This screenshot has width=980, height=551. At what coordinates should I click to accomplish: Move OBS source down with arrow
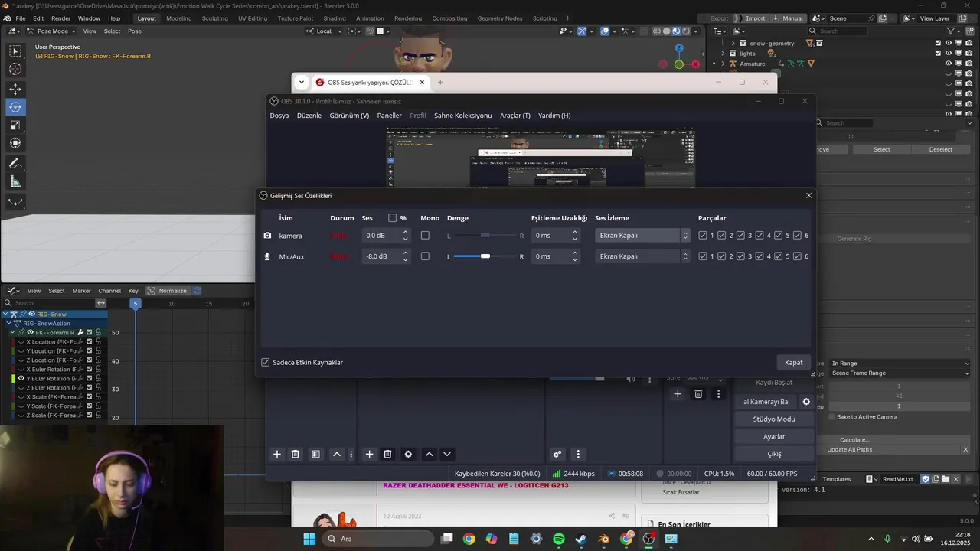click(447, 454)
